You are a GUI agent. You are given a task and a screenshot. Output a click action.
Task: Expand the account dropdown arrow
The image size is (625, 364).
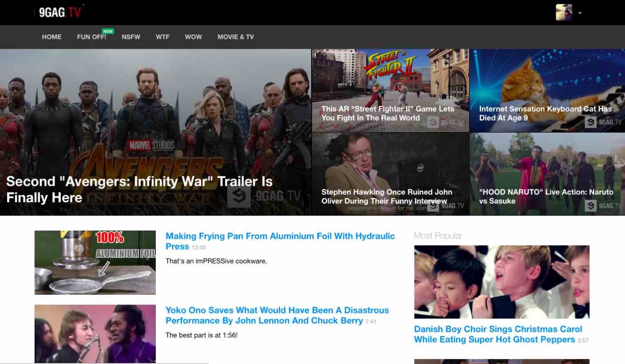click(580, 13)
